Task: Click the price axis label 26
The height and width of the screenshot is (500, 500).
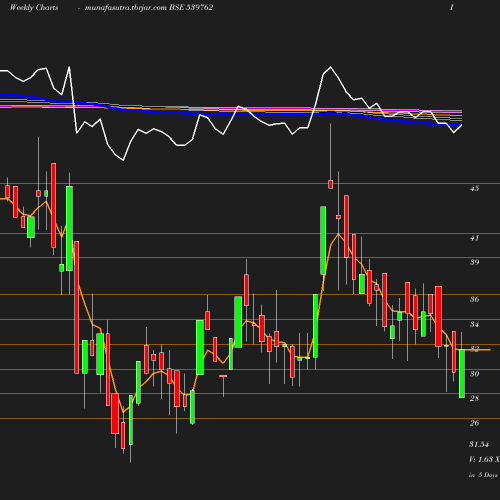Action: [474, 423]
